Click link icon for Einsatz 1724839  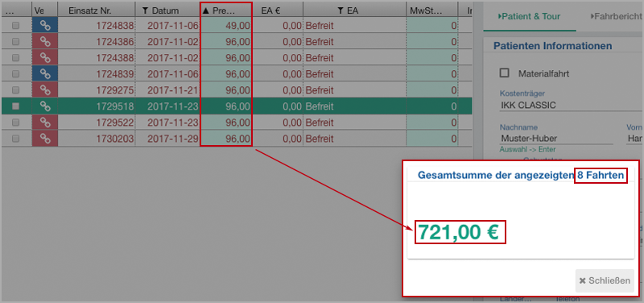coord(45,73)
